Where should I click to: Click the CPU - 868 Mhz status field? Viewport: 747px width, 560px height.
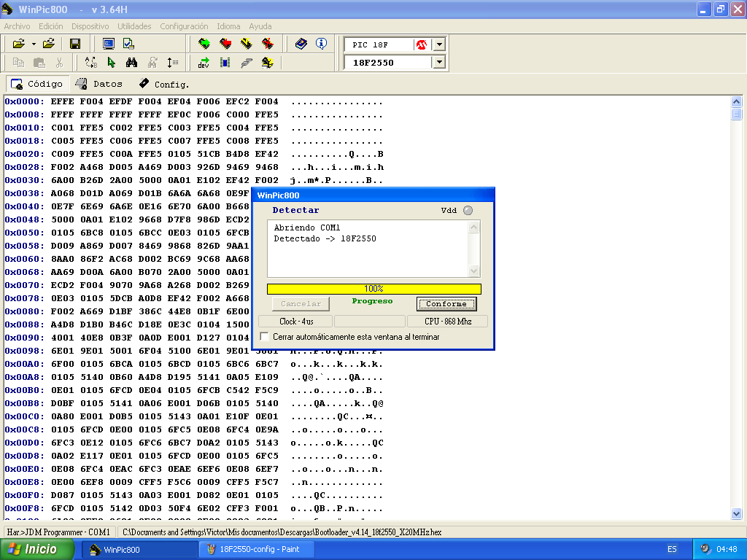(448, 322)
